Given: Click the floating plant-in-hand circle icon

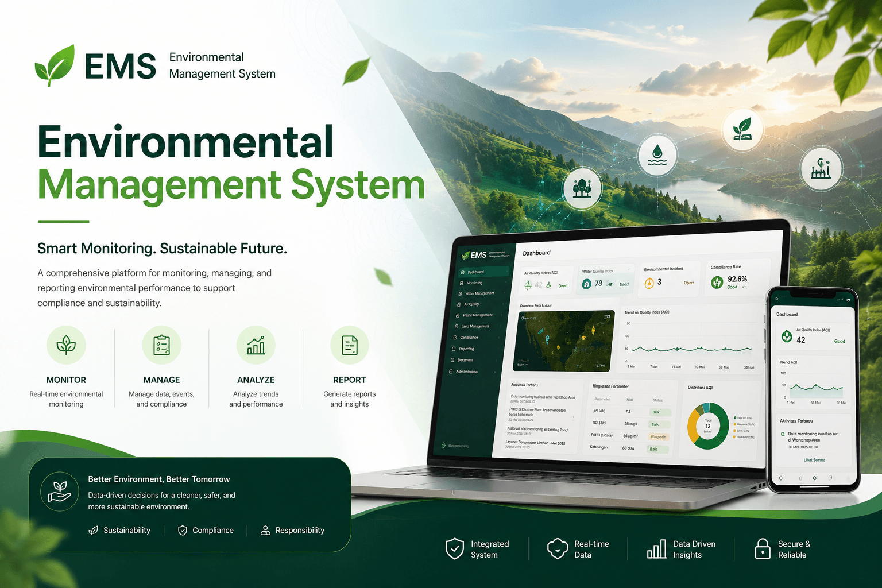Looking at the screenshot, I should [x=742, y=129].
